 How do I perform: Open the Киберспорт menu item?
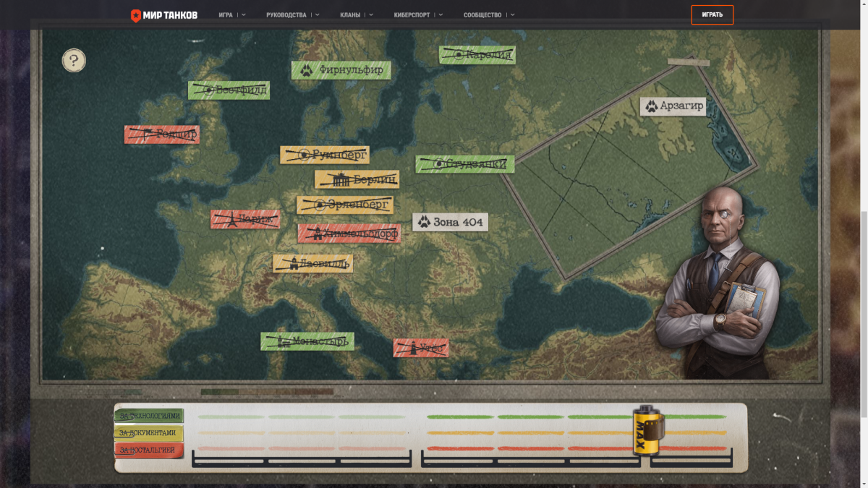pos(417,14)
